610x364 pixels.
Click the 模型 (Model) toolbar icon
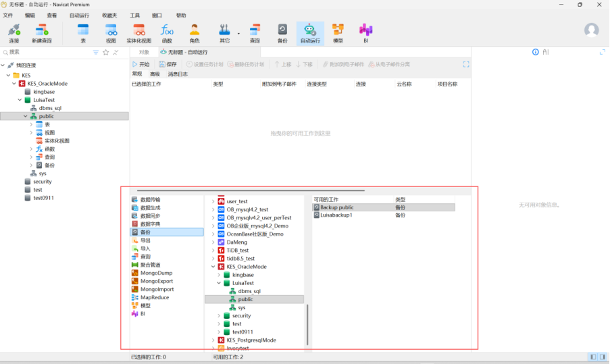tap(338, 32)
